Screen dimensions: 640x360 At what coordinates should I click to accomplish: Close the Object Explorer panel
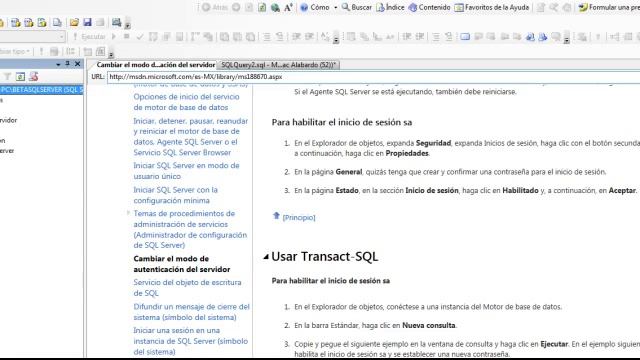(x=78, y=64)
